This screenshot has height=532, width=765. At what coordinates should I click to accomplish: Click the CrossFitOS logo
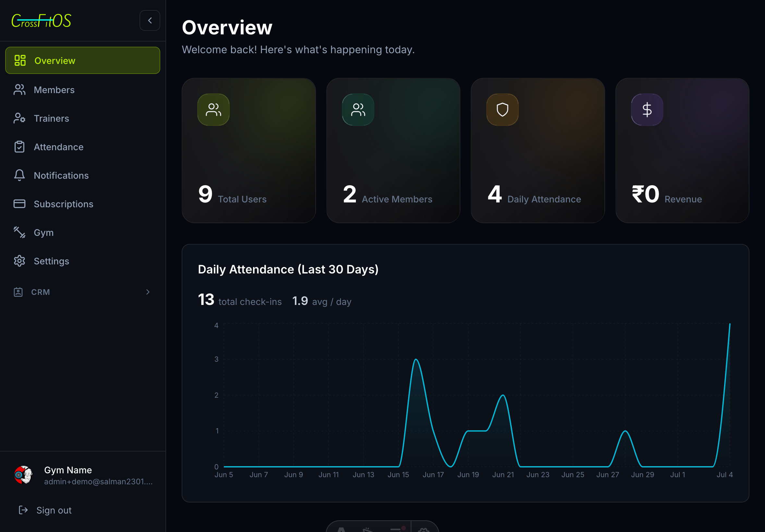coord(41,21)
